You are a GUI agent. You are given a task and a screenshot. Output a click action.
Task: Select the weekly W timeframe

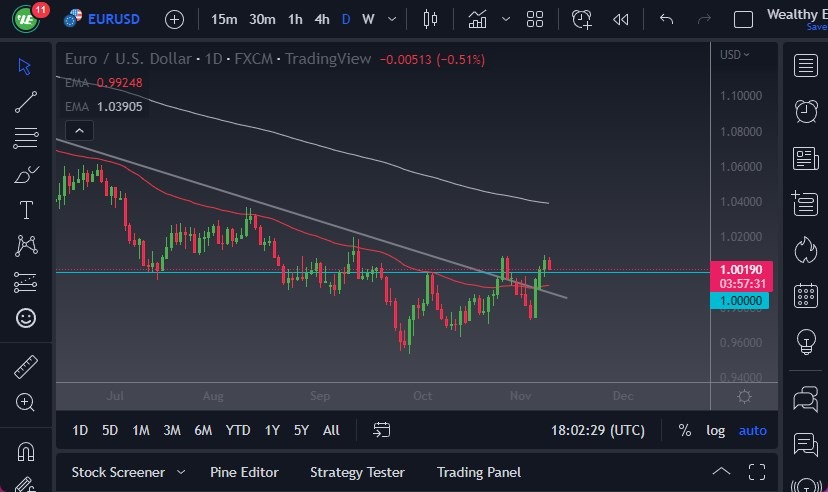coord(368,20)
